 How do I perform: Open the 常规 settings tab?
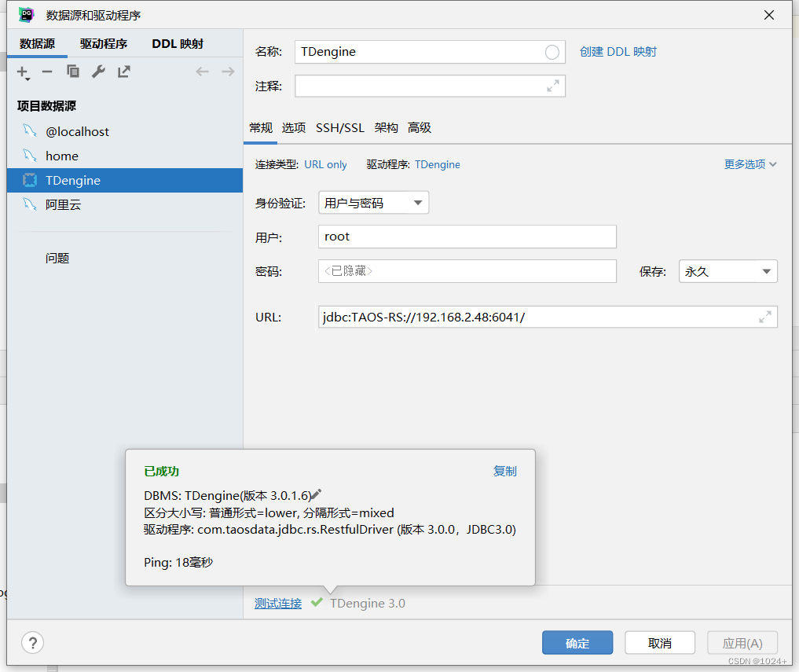261,127
